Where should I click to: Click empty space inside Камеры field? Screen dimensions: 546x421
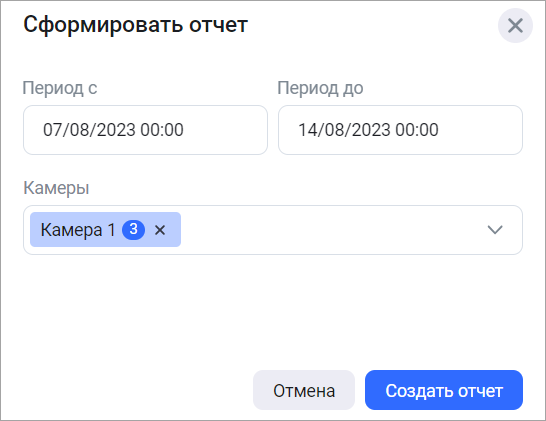[331, 230]
